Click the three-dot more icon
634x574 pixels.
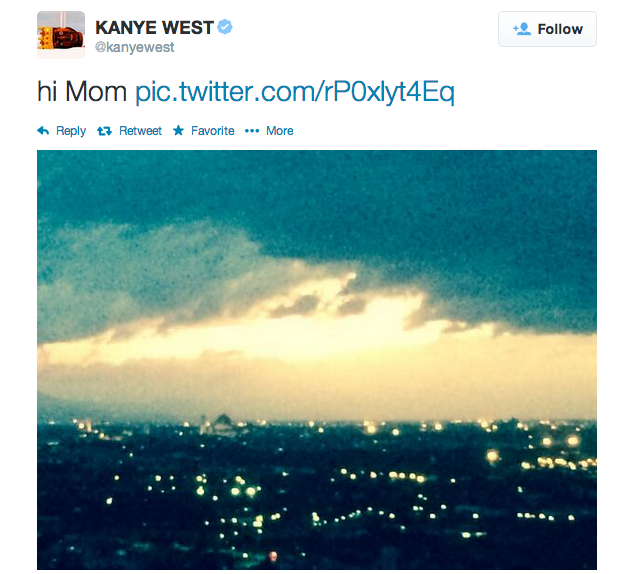tap(252, 131)
